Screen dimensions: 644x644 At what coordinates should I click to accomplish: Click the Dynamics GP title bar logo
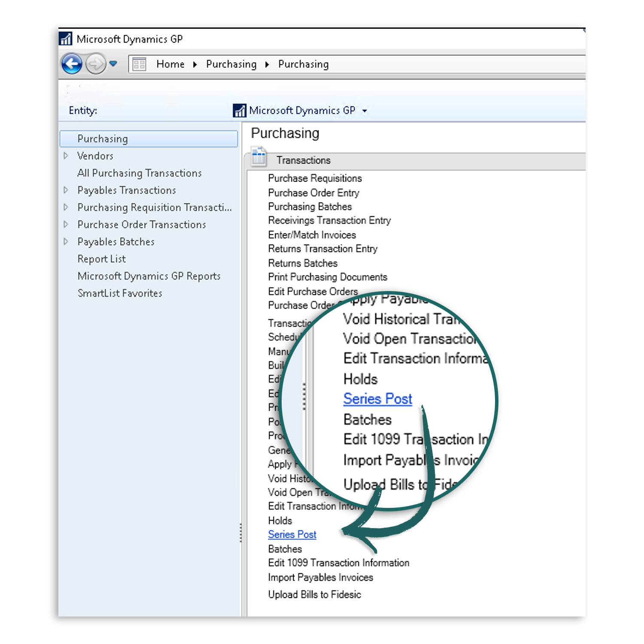point(66,39)
